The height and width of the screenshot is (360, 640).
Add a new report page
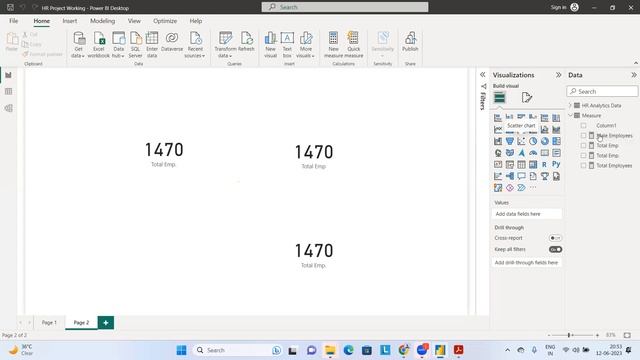[106, 323]
